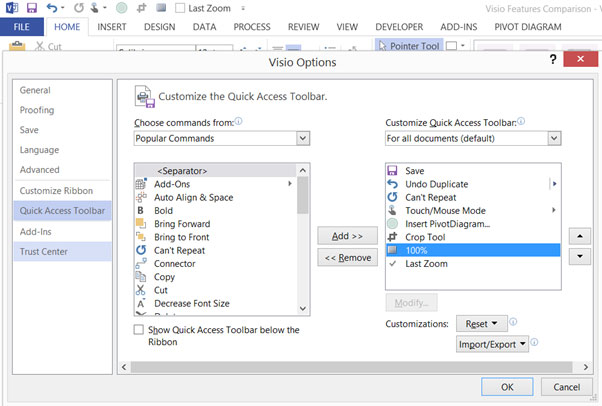
Task: Select the Can't Repeat icon in the left list
Action: point(141,250)
